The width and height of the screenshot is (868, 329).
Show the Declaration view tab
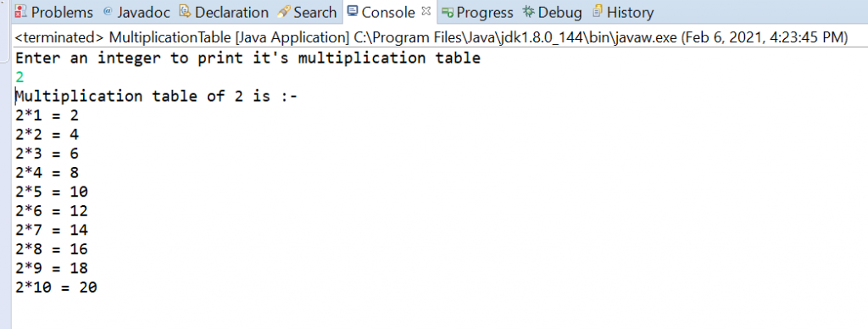(x=231, y=12)
